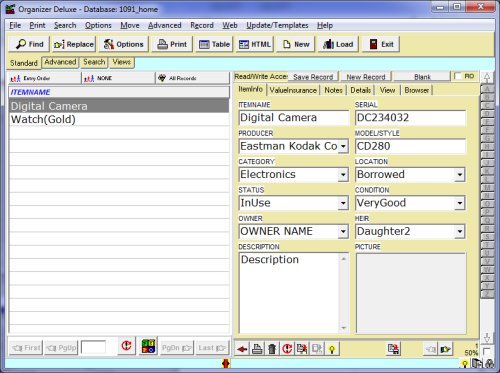Select Watch(Gold) in the item list
The image size is (500, 373).
tap(119, 119)
